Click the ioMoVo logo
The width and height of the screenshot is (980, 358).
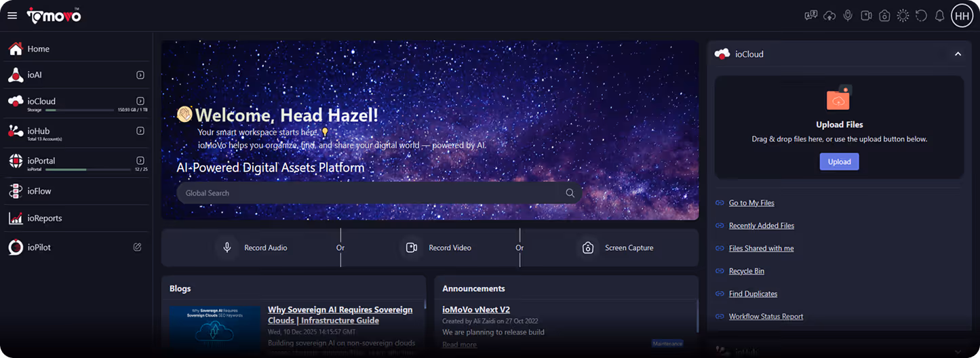pos(54,15)
